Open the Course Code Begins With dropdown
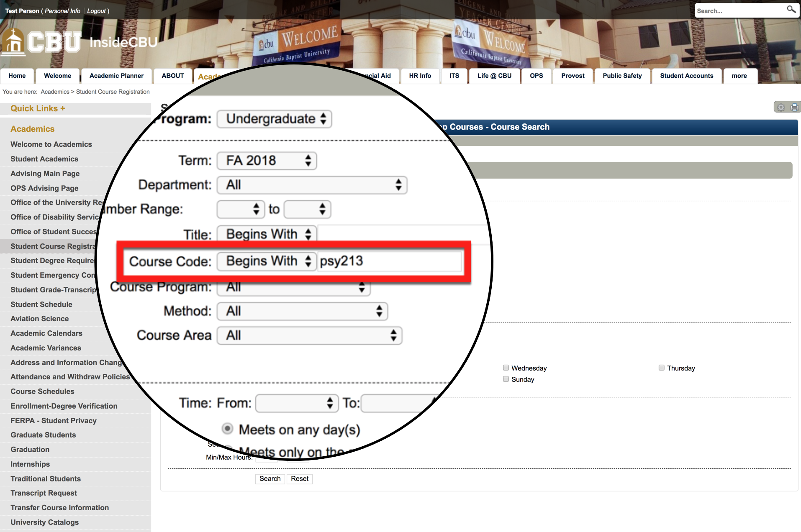Viewport: 801px width, 532px height. [266, 261]
